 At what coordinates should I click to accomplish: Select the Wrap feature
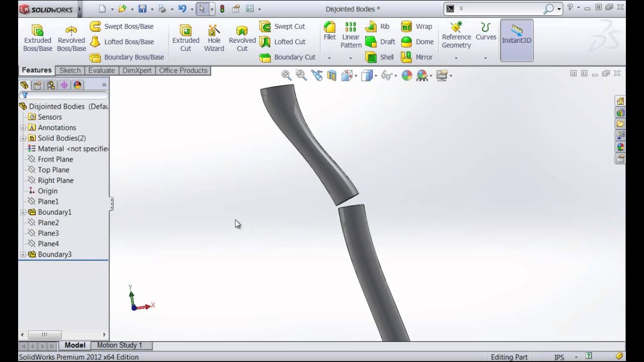417,26
